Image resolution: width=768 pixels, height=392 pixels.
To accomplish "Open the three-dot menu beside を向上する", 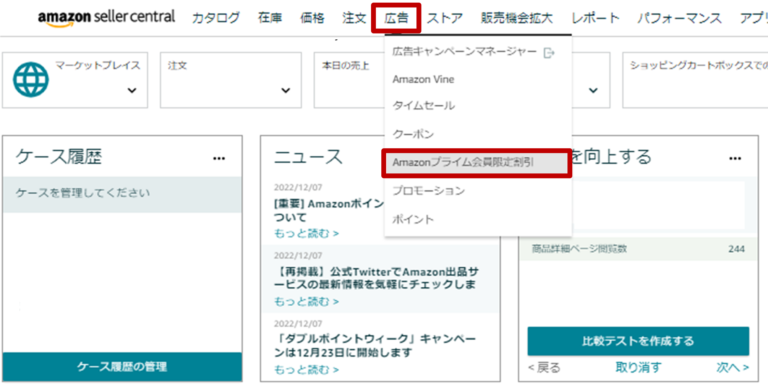I will pyautogui.click(x=735, y=158).
